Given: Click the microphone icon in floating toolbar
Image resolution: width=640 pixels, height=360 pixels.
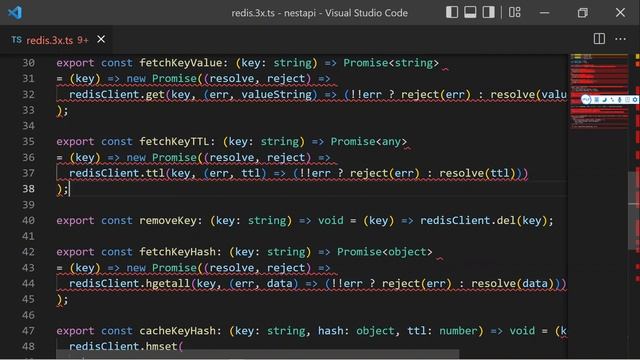Looking at the screenshot, I should [x=619, y=100].
